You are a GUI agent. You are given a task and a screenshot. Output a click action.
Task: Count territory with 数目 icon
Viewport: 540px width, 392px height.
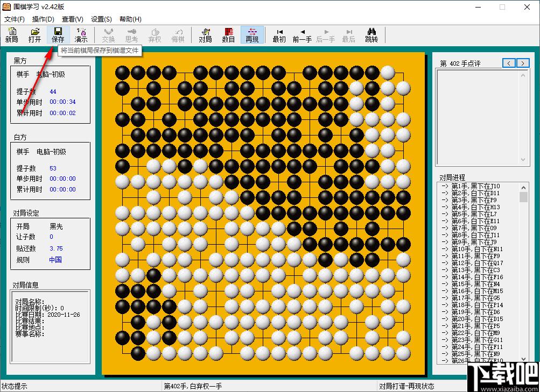[x=229, y=35]
